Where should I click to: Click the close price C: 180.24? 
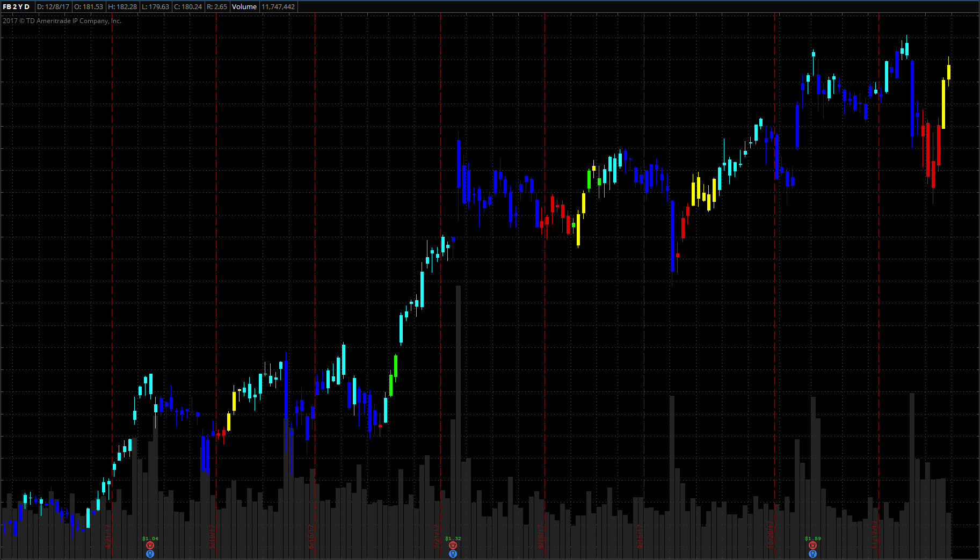[188, 7]
